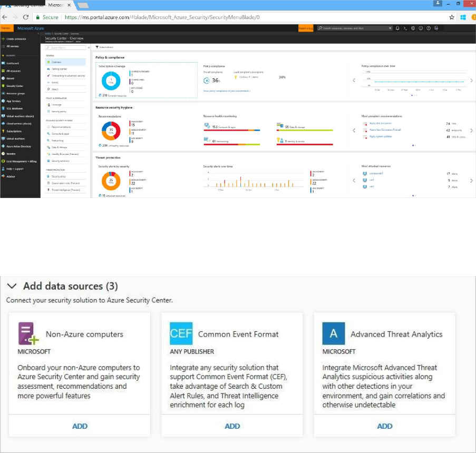Open Networking in the resource hygiene menu
The height and width of the screenshot is (453, 476).
tap(65, 141)
